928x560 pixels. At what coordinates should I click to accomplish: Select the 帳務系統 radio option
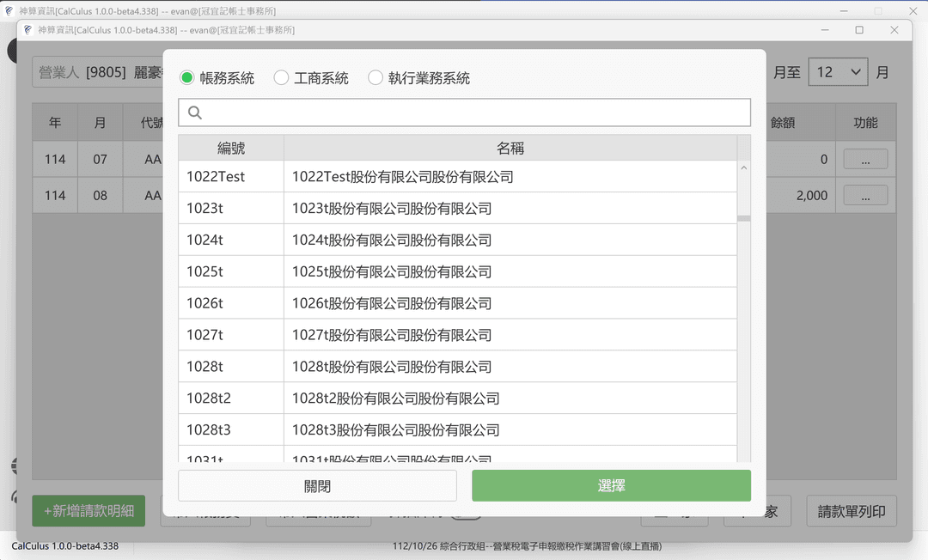click(x=187, y=78)
